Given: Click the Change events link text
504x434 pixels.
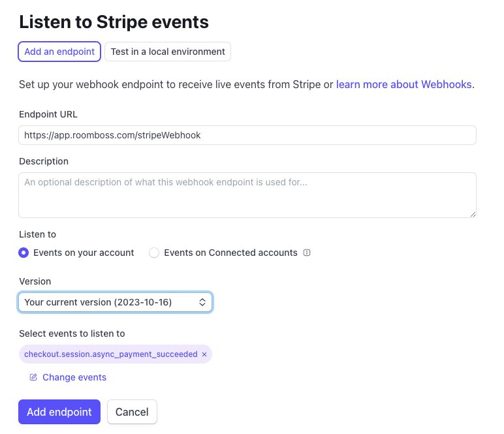Looking at the screenshot, I should click(x=74, y=377).
